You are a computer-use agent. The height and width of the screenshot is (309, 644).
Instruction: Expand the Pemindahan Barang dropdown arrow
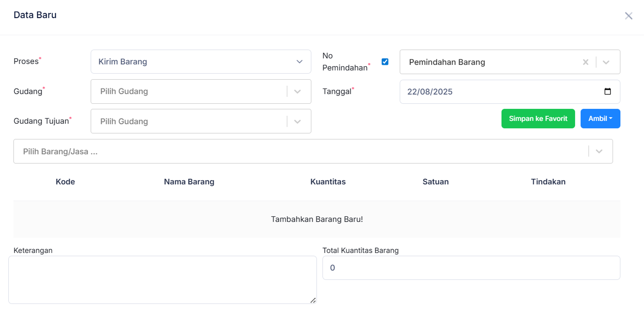606,62
